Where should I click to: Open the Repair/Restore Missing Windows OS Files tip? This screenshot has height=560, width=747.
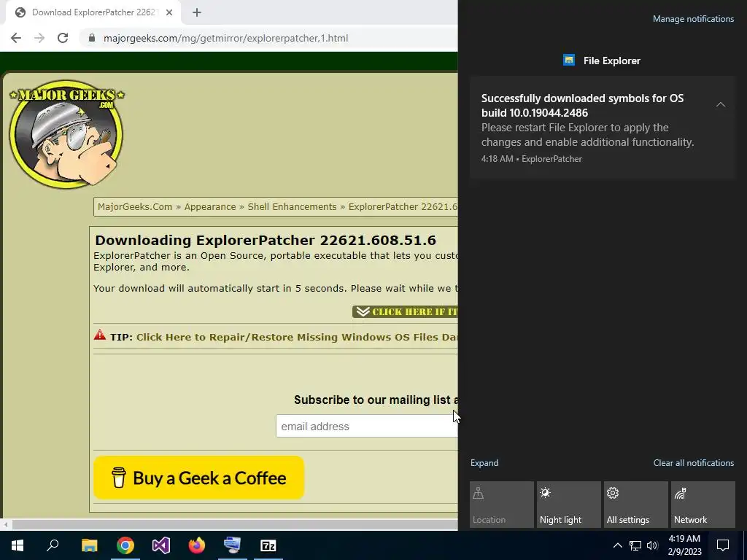297,337
